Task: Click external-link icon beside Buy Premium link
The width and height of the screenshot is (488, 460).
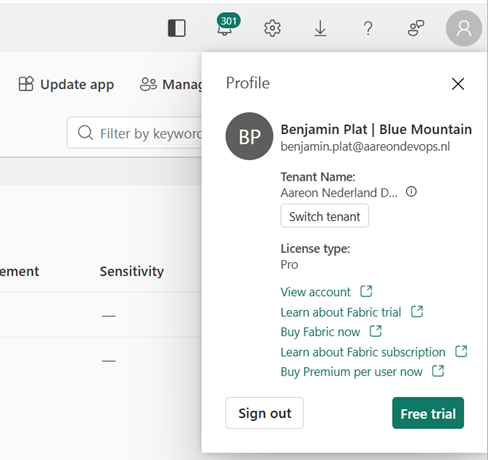Action: pos(438,371)
